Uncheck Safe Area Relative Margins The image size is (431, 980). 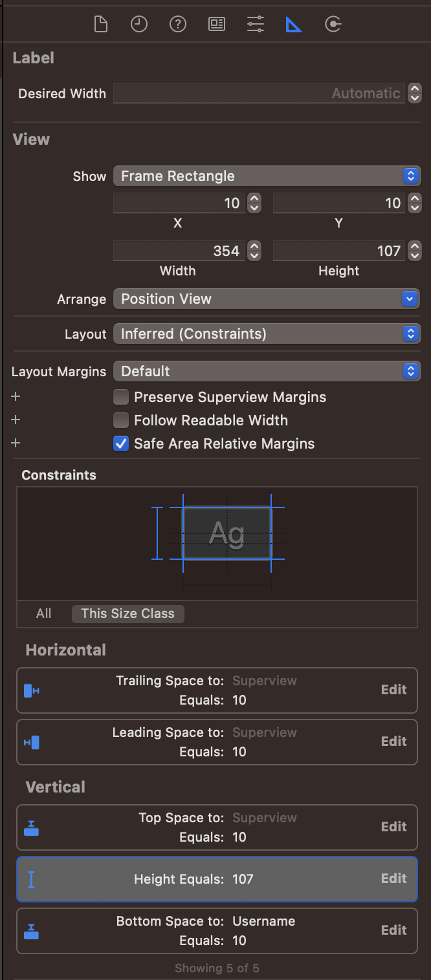121,443
